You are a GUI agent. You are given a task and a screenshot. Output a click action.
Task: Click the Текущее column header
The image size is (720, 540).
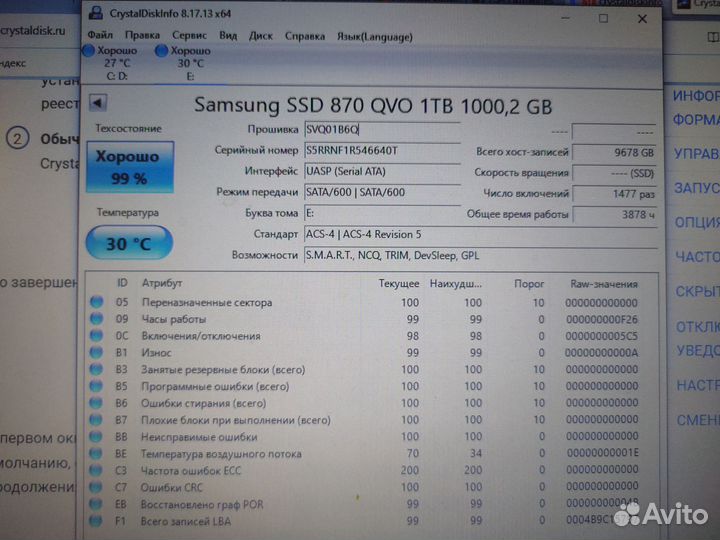pos(399,284)
